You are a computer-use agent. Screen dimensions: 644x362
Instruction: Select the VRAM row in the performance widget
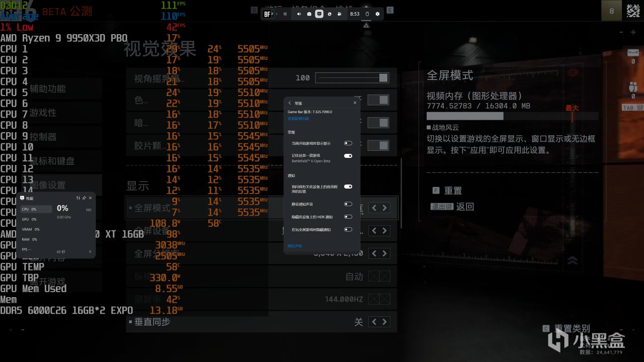36,229
